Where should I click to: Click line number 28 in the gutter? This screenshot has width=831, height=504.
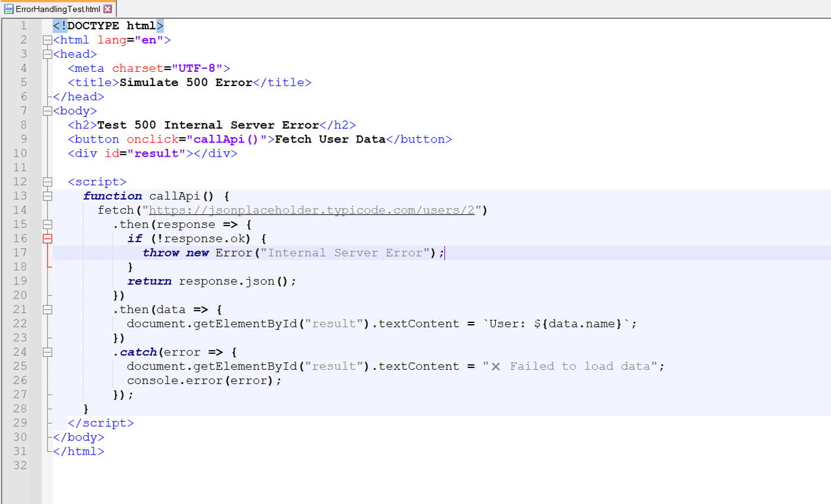[20, 409]
